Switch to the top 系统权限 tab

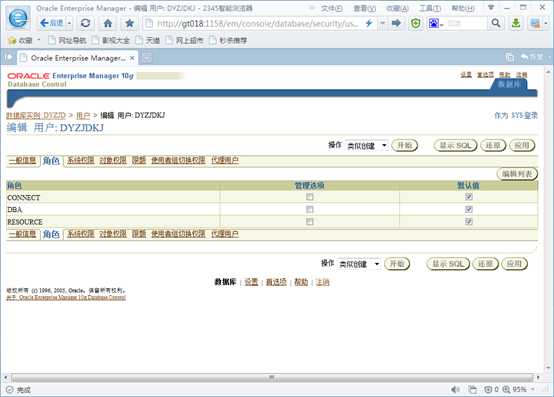[x=81, y=160]
